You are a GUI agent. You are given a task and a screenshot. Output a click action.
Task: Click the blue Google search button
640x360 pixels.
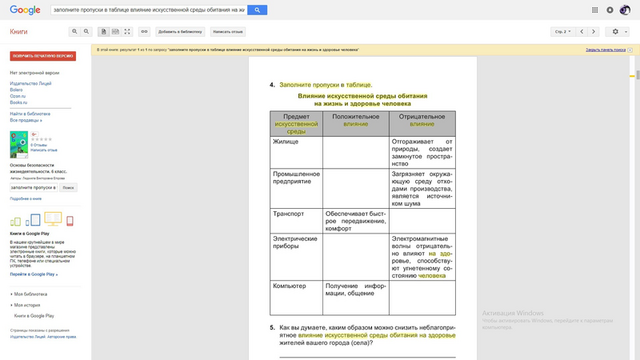(257, 10)
